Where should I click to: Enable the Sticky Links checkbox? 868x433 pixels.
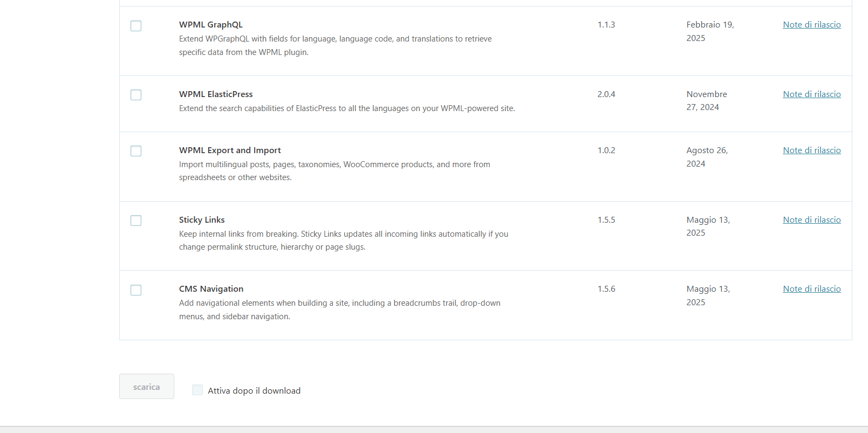(x=136, y=221)
